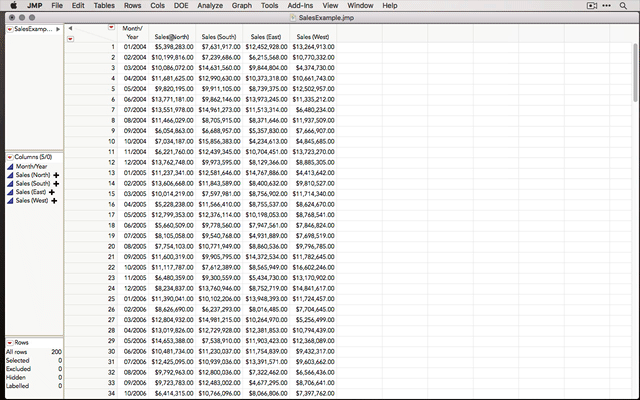Click the Selected count in Rows panel
Screen dimensions: 640x400
60,360
